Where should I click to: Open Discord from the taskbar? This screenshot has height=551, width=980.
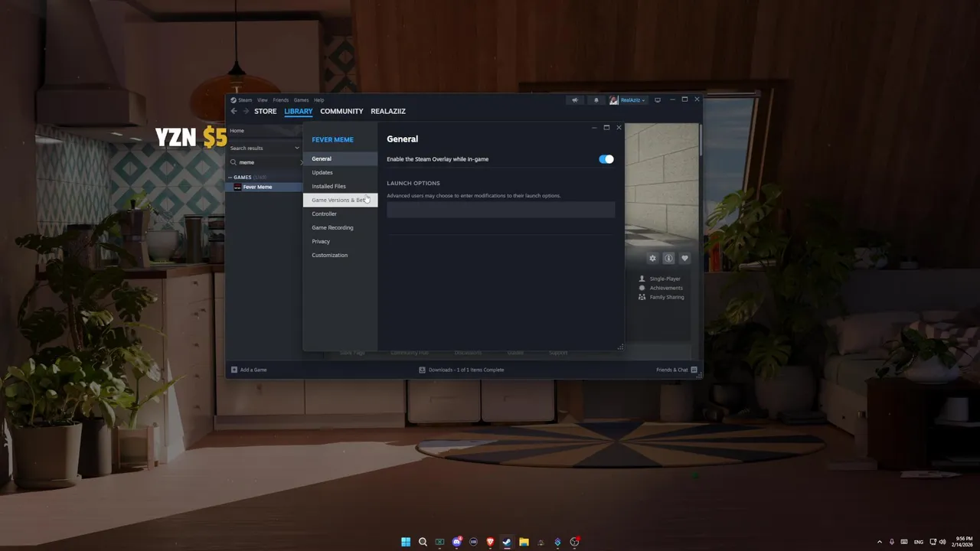point(457,542)
